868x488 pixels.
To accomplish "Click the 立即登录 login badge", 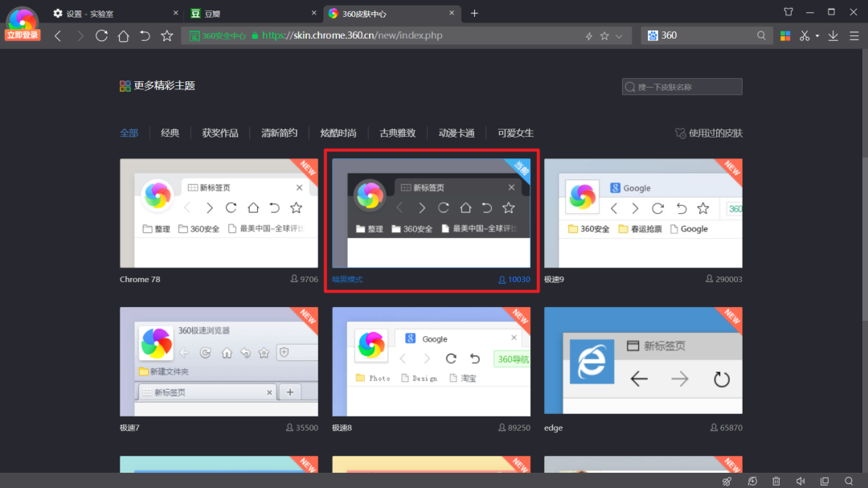I will [x=23, y=35].
